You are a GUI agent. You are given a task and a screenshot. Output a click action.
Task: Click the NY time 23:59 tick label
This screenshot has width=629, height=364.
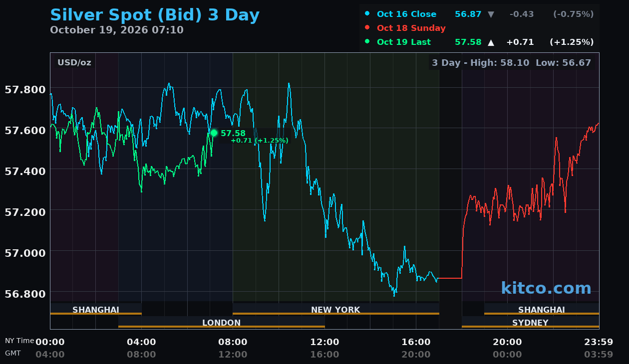click(x=599, y=342)
